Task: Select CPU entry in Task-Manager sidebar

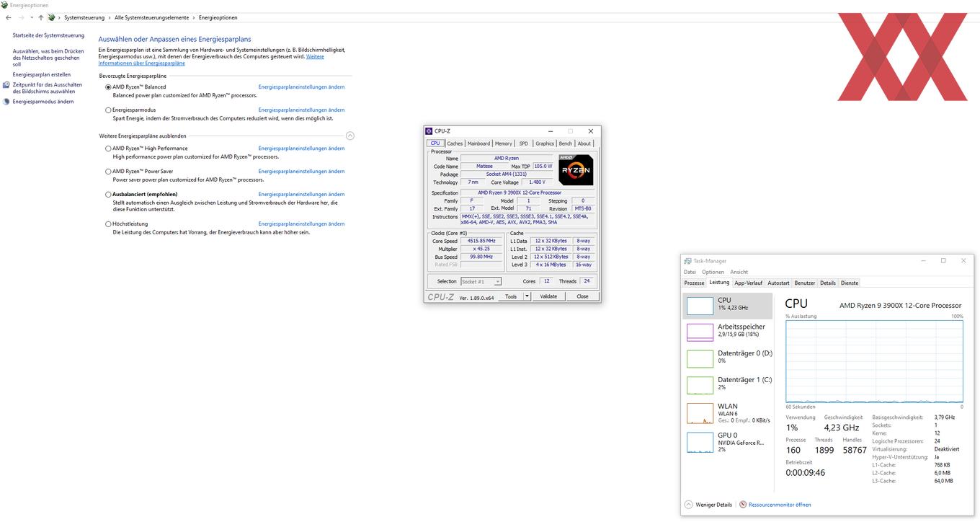Action: pyautogui.click(x=727, y=306)
